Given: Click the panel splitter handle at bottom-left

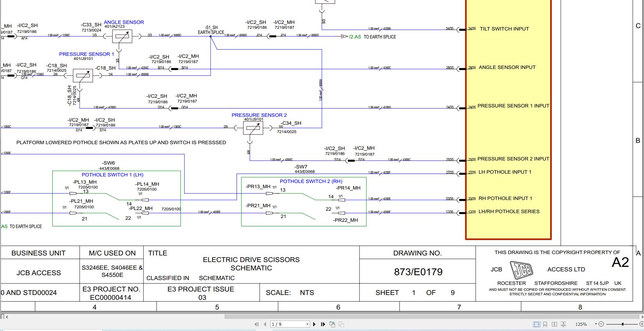Looking at the screenshot, I should [x=2, y=316].
